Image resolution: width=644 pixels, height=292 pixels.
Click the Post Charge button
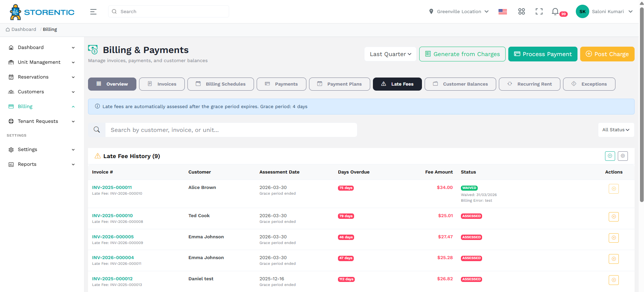click(x=607, y=54)
